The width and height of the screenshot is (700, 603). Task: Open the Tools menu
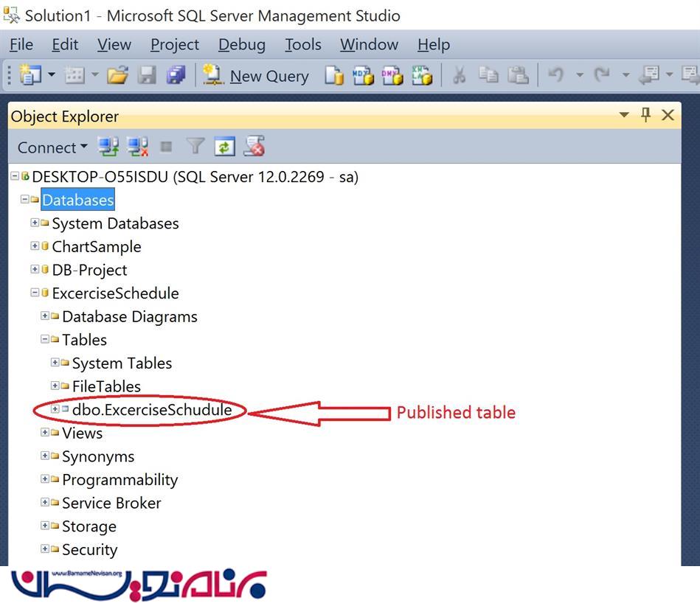click(303, 45)
